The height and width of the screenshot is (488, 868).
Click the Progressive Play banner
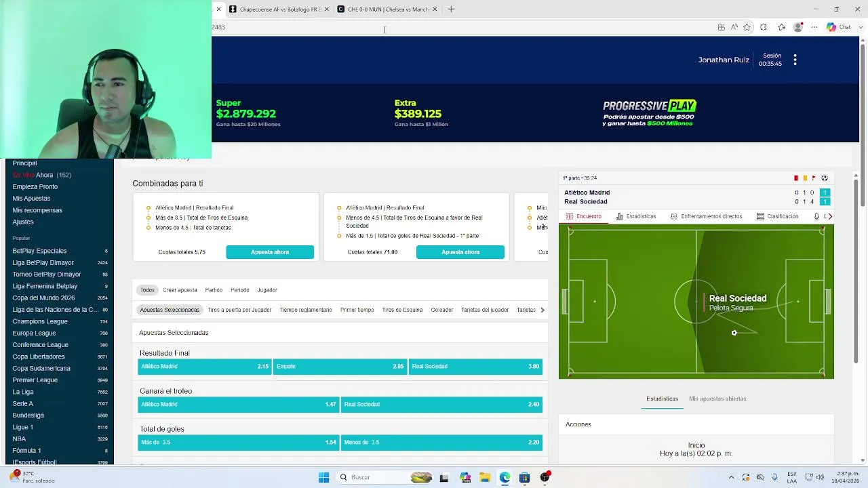pos(649,113)
